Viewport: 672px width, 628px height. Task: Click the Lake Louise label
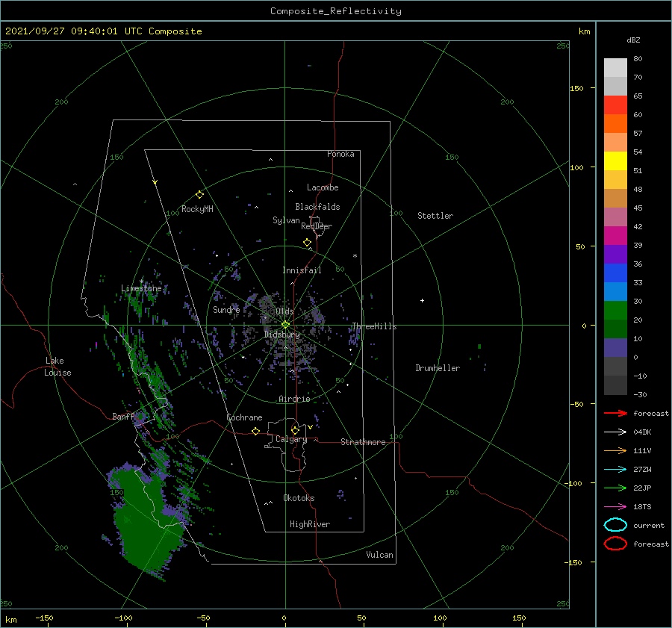pos(57,367)
